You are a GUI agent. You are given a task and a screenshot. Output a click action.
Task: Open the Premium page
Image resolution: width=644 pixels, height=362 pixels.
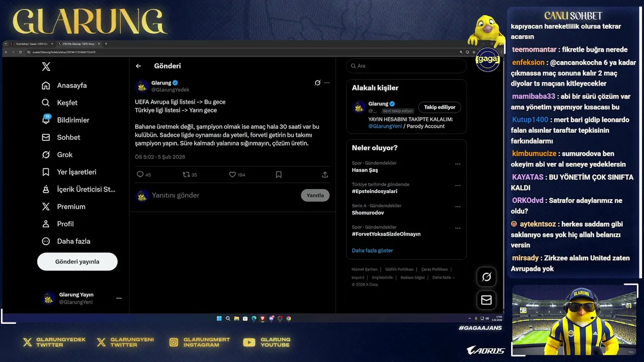point(63,207)
